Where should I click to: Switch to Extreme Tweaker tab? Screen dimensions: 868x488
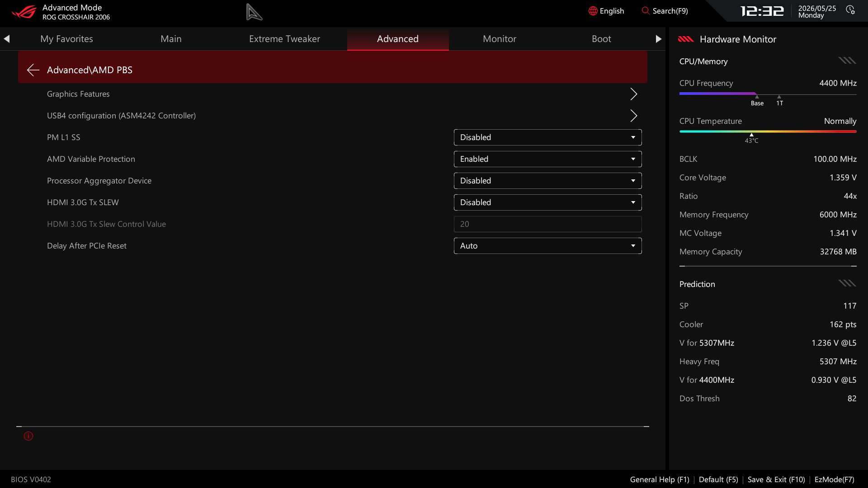pyautogui.click(x=284, y=39)
